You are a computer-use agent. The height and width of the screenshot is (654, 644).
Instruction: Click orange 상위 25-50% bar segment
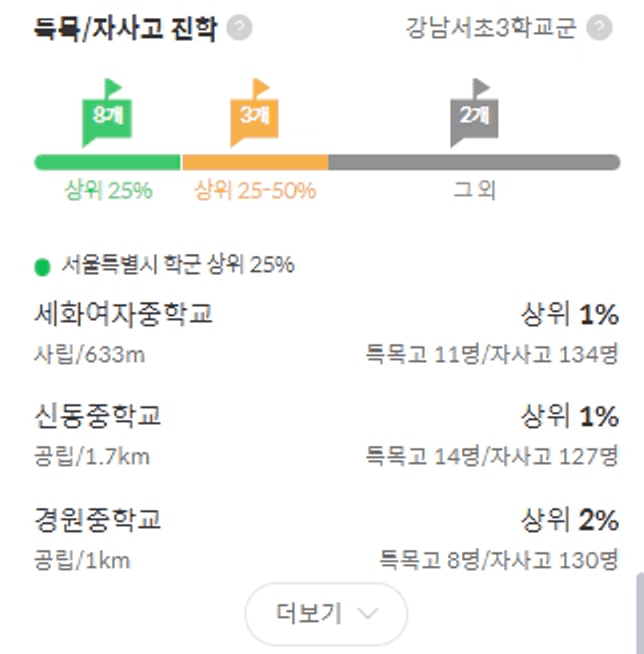[x=255, y=162]
